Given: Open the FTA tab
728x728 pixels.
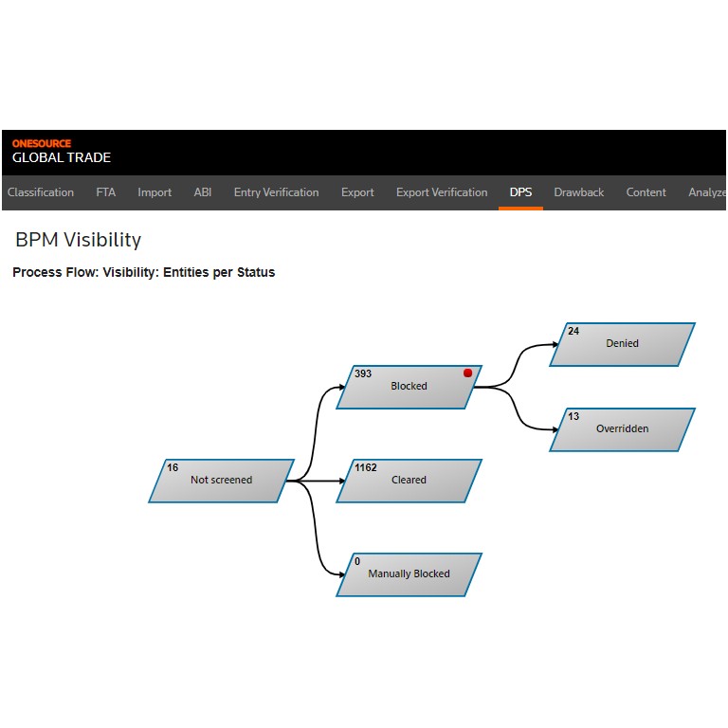Looking at the screenshot, I should [x=106, y=192].
